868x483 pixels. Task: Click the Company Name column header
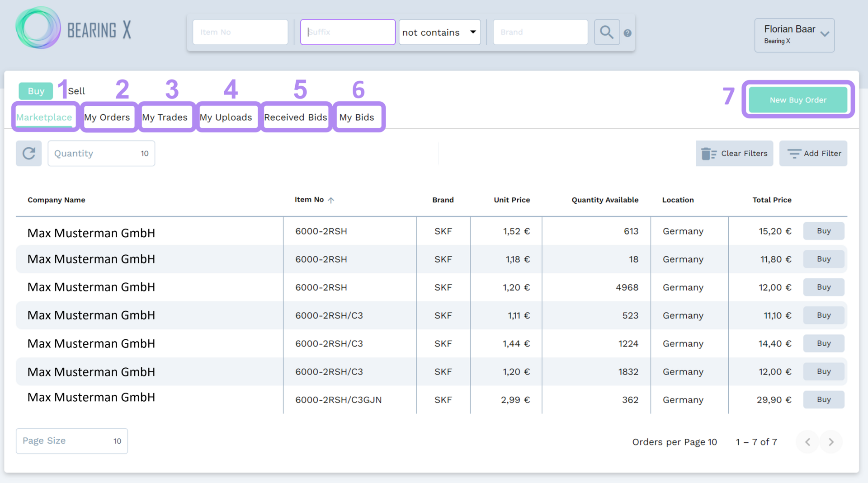[57, 200]
